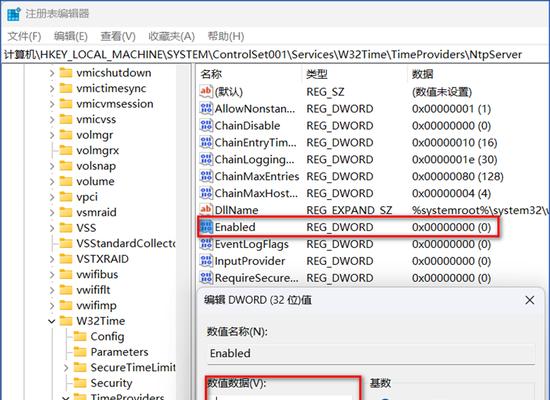Click the Registry Editor app icon in title bar

pyautogui.click(x=14, y=14)
